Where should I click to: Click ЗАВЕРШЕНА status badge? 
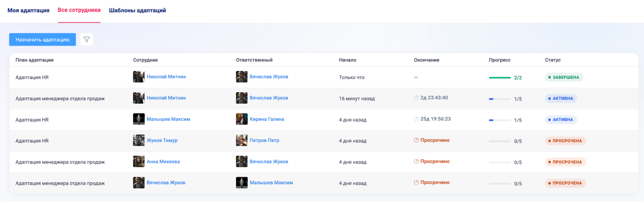click(x=564, y=78)
